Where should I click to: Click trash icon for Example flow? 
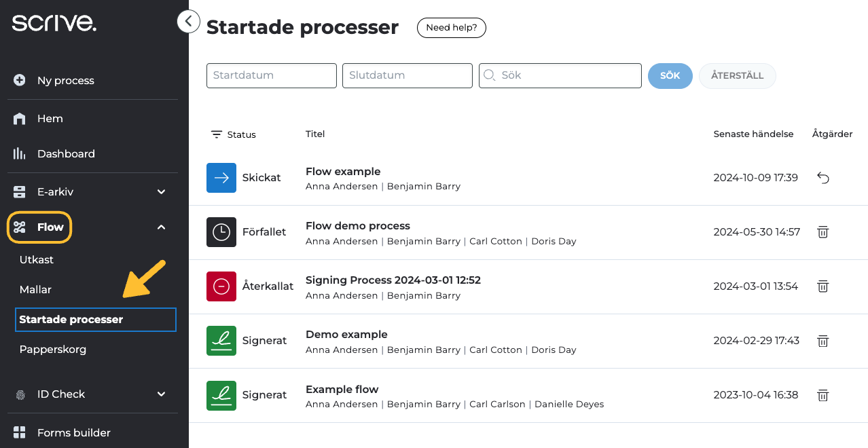coord(822,395)
